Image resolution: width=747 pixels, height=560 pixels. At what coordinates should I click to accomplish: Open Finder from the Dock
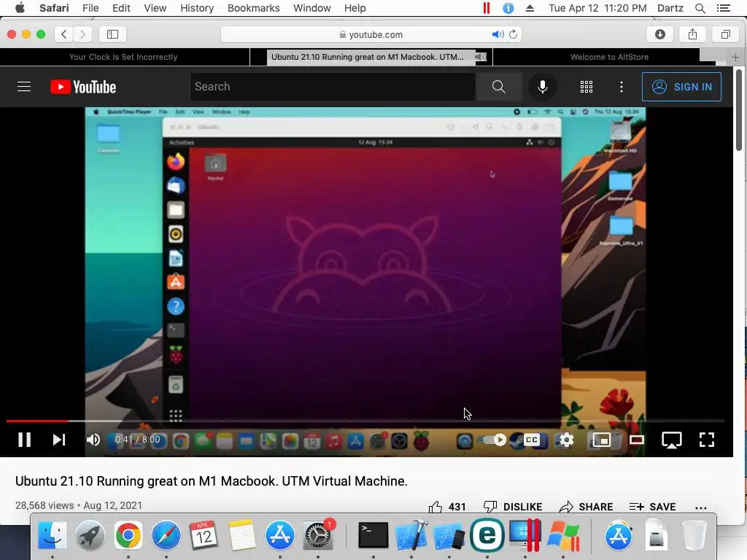pos(52,535)
